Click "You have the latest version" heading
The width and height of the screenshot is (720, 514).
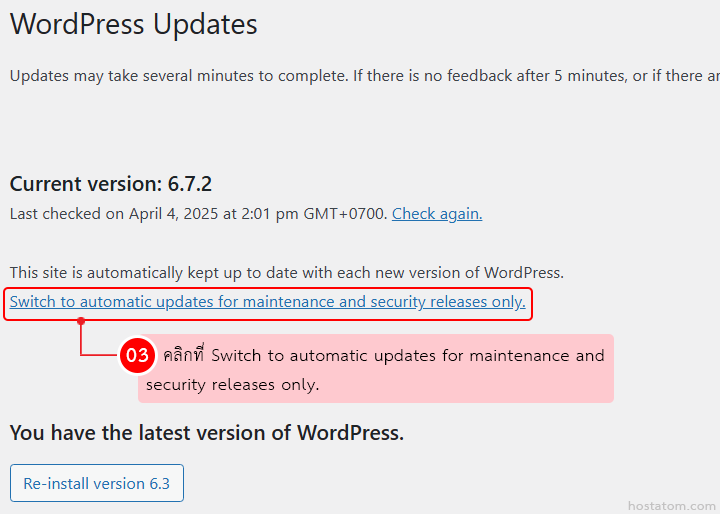coord(206,433)
